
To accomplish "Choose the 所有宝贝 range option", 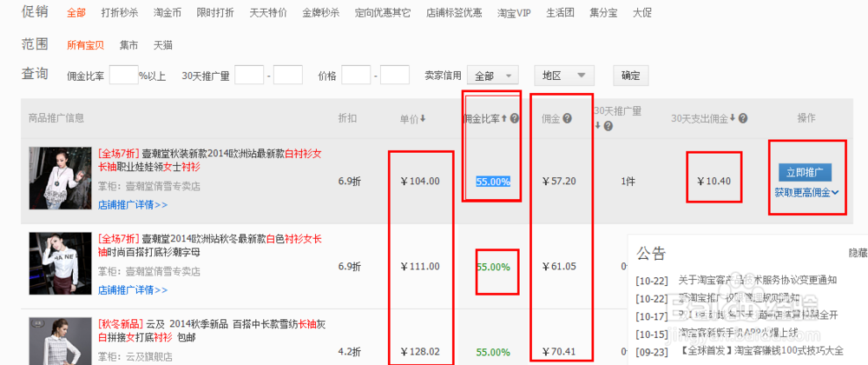I will [x=85, y=45].
